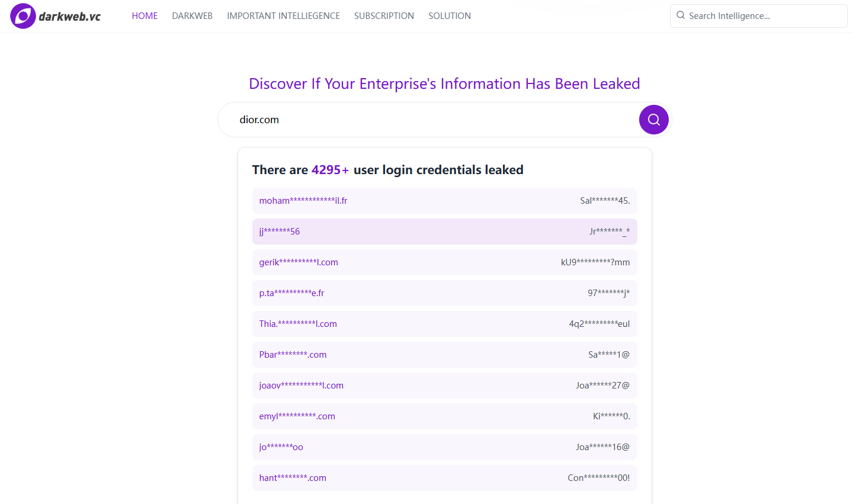Click the masked password kU9*********?mm

pos(595,262)
